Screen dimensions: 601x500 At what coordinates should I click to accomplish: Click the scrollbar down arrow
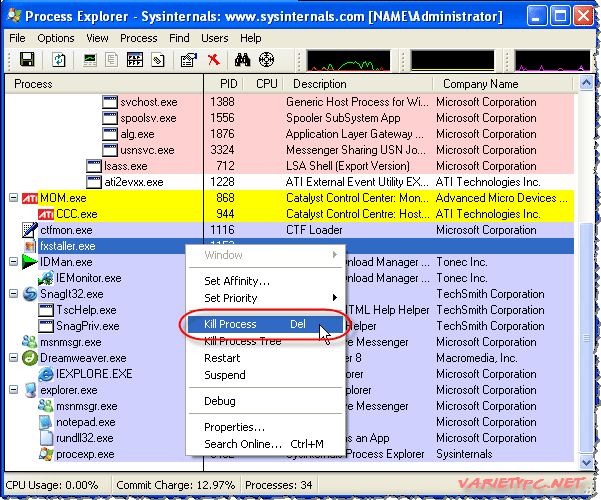coord(586,462)
